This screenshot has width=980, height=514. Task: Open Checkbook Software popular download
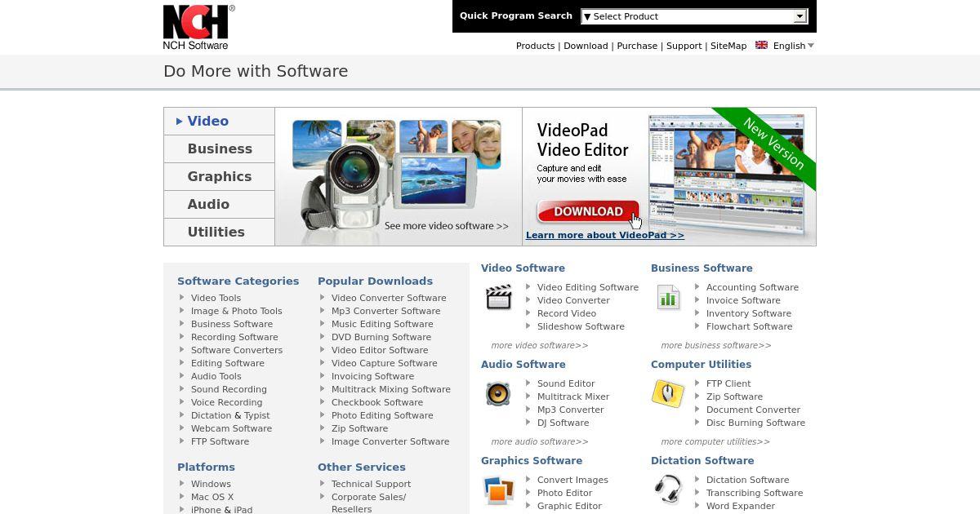pos(377,402)
